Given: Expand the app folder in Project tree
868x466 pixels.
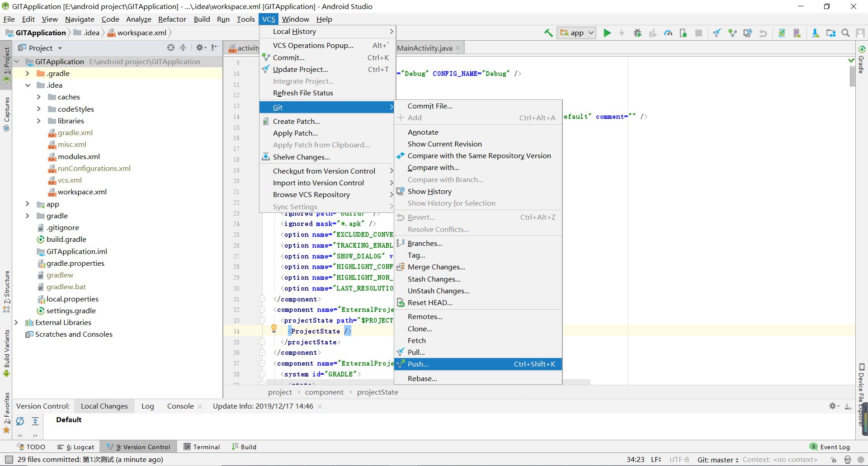Looking at the screenshot, I should 28,204.
